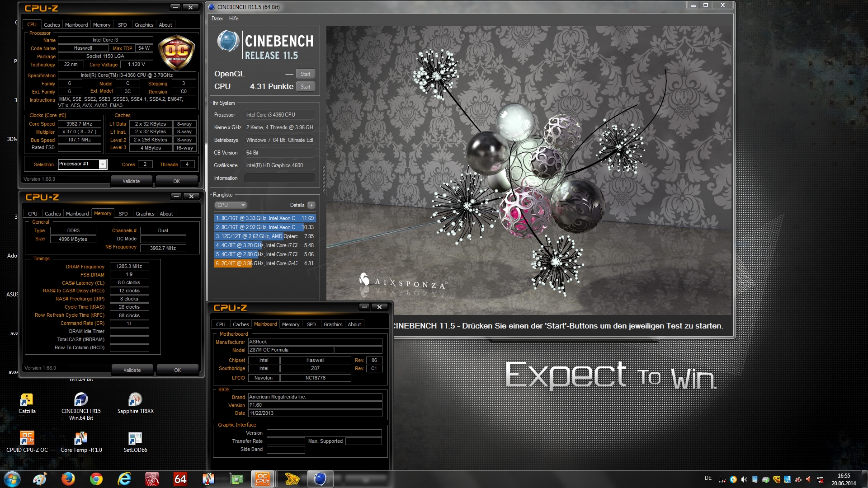Click the Cinebench sphere logo icon
The height and width of the screenshot is (488, 868).
tap(228, 41)
